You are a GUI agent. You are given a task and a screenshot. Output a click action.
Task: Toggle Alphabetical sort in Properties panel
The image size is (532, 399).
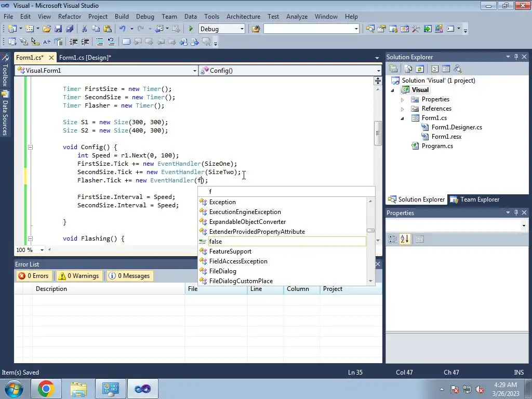pos(404,239)
